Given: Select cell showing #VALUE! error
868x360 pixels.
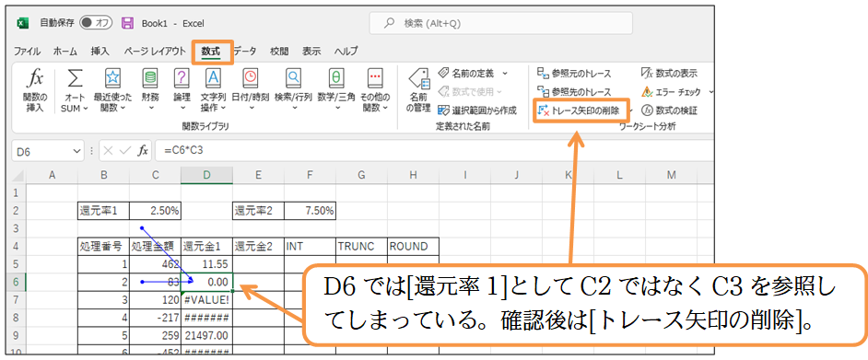Looking at the screenshot, I should tap(207, 299).
